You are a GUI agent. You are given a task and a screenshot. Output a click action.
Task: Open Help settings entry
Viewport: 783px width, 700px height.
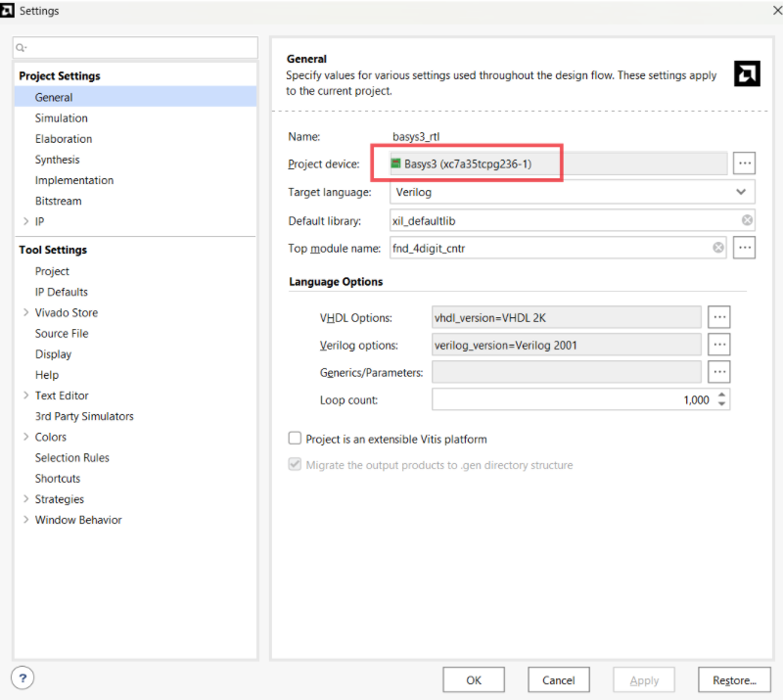(46, 375)
